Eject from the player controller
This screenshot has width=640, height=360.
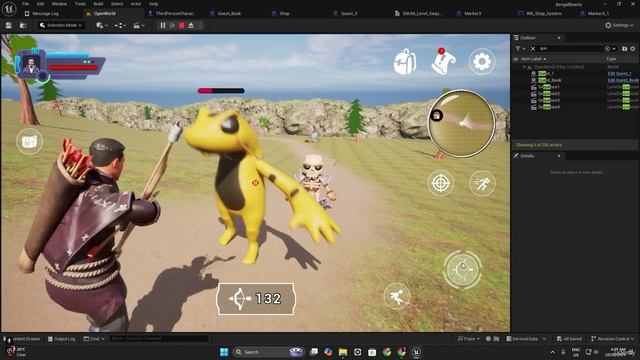pos(191,25)
